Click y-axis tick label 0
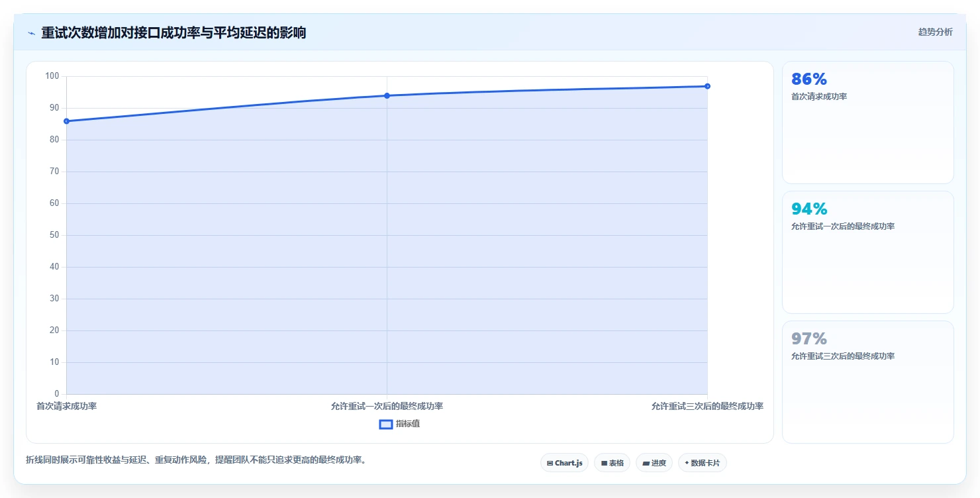 [x=57, y=394]
